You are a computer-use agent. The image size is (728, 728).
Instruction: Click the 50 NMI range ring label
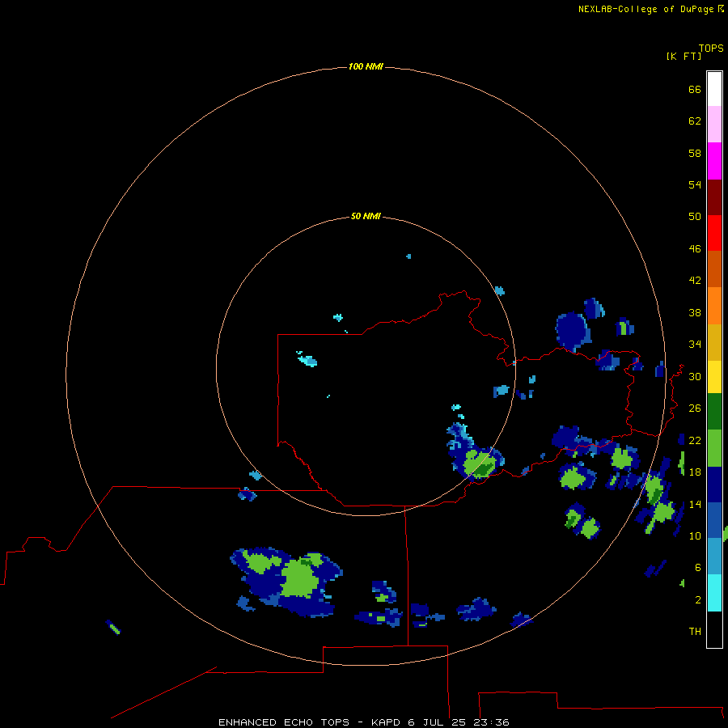366,216
